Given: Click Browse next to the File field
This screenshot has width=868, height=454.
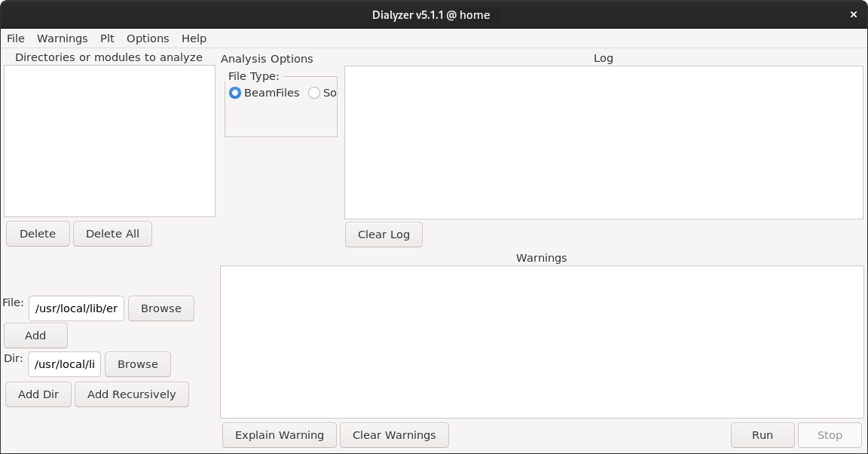Looking at the screenshot, I should [x=161, y=308].
